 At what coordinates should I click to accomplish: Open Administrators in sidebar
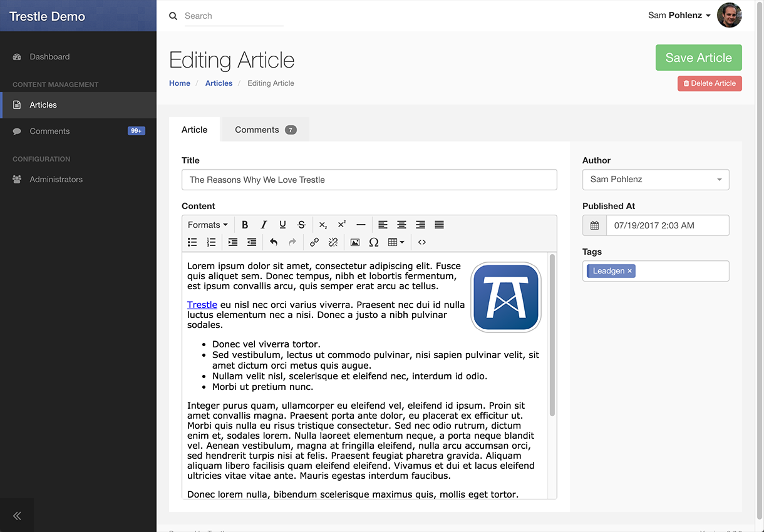tap(78, 179)
